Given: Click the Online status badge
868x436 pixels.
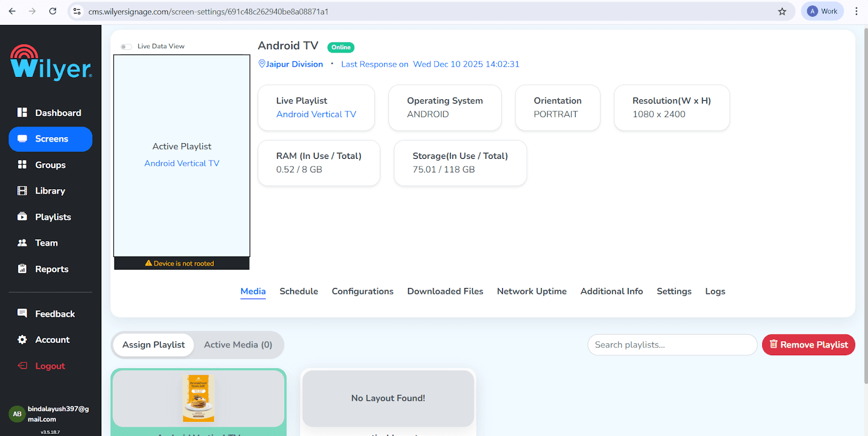Looking at the screenshot, I should tap(341, 47).
